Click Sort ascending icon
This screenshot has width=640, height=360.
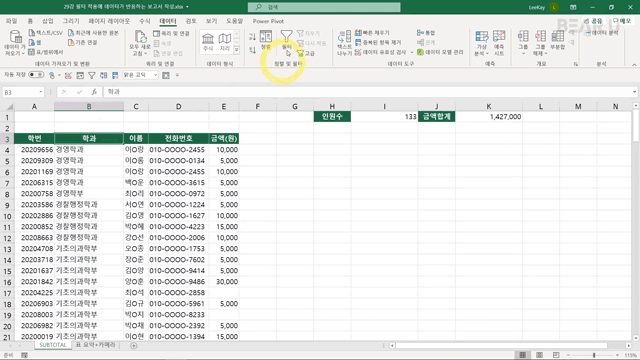pos(252,37)
